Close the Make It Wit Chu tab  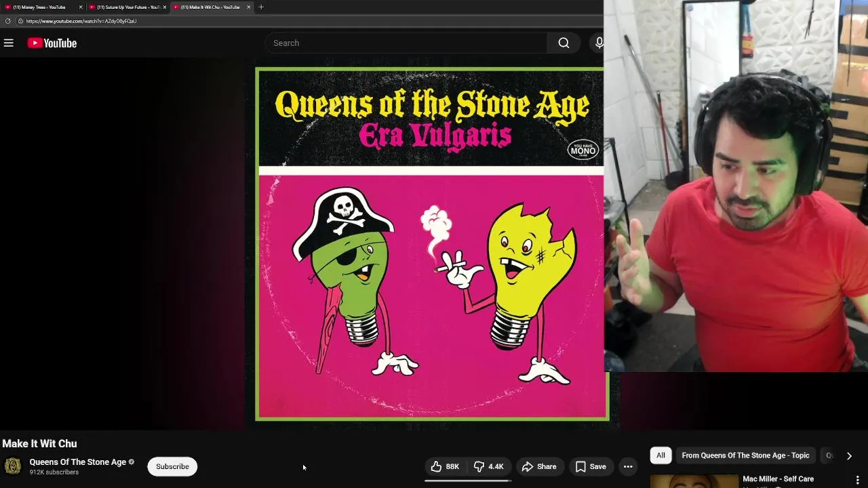(x=248, y=7)
